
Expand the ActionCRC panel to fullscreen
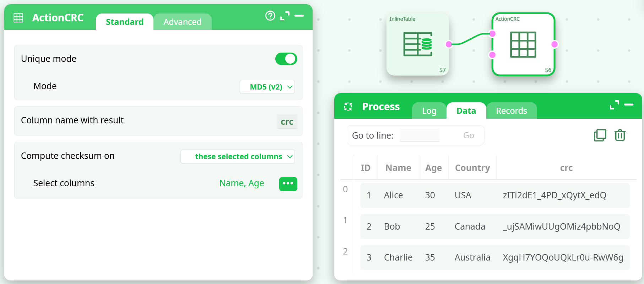(285, 16)
